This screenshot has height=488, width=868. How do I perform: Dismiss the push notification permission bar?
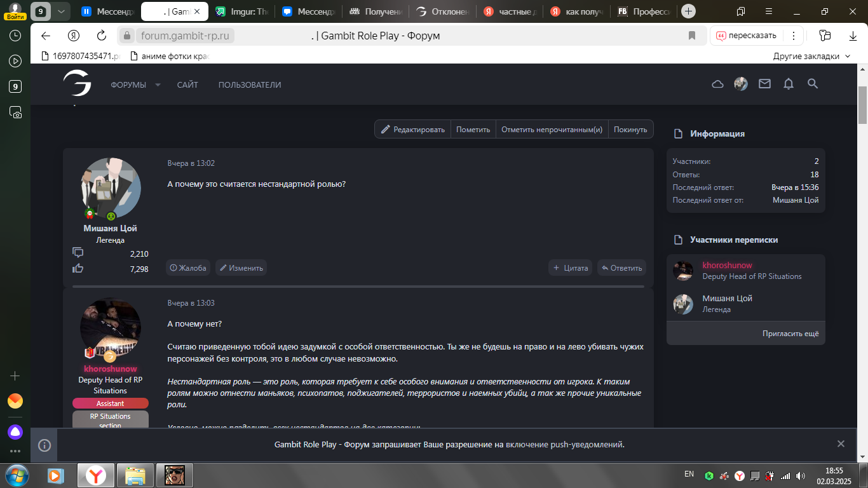pos(841,444)
